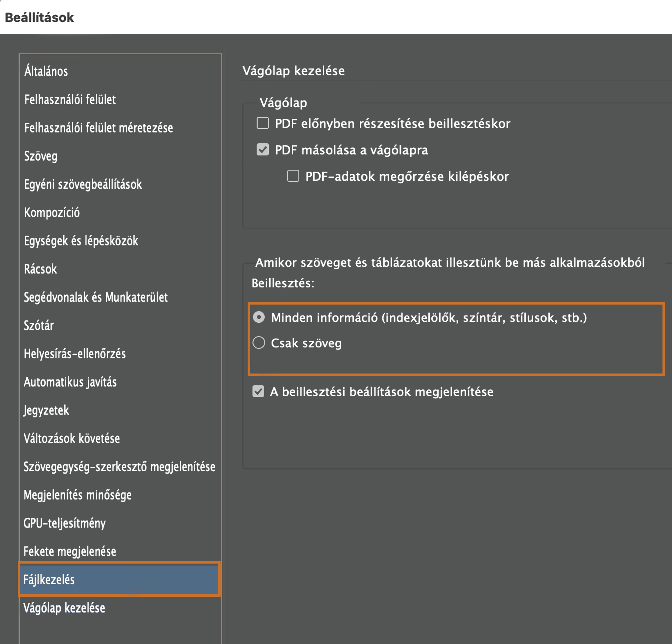
Task: Select Minden információ radio button
Action: [259, 318]
